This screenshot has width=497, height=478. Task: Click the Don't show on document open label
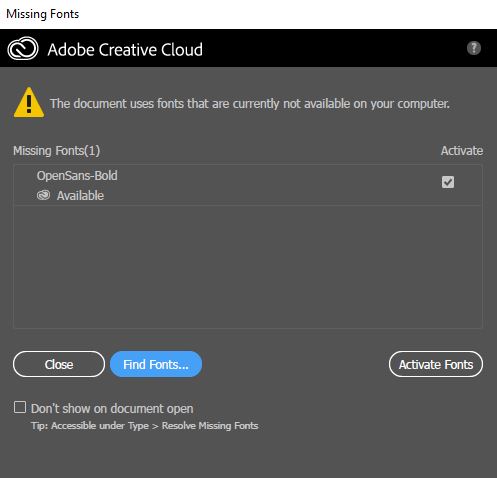(x=112, y=408)
